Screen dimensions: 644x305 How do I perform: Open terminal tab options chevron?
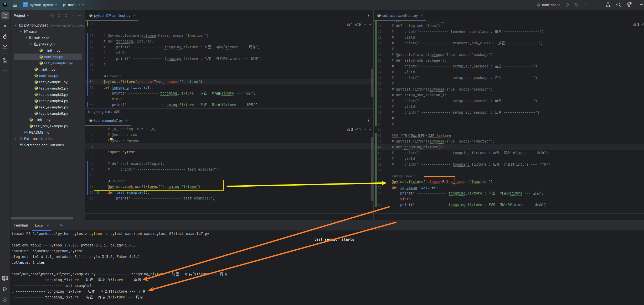click(62, 225)
